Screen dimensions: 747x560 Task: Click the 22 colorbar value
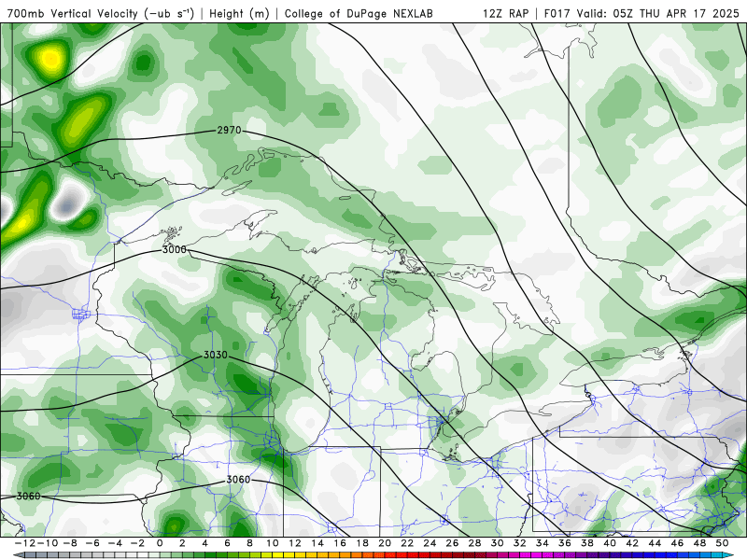[407, 543]
